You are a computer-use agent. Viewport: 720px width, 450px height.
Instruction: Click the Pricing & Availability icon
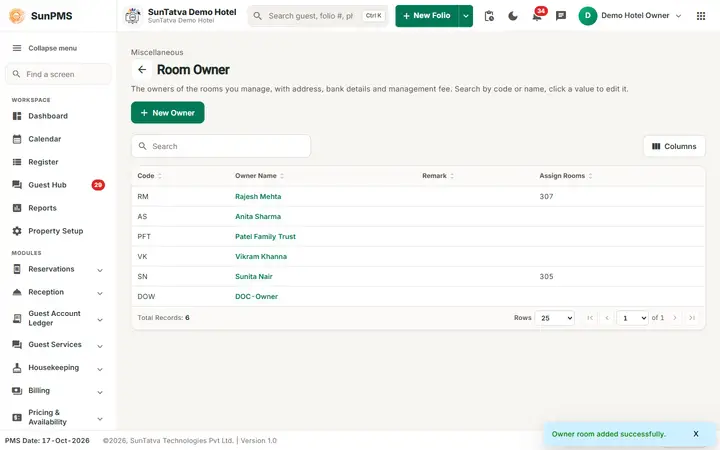pos(17,417)
